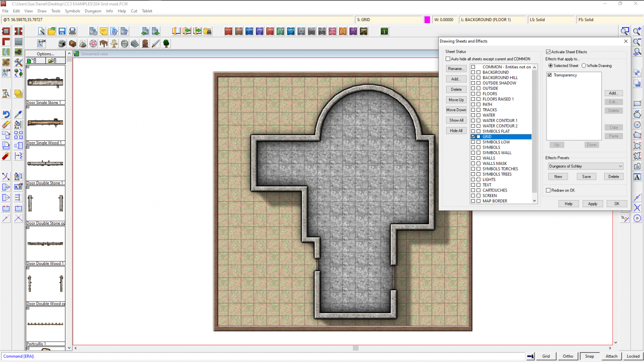Expand the Door Single Wood 1 symbol
Viewport: 644px width, 362px height.
point(28,107)
